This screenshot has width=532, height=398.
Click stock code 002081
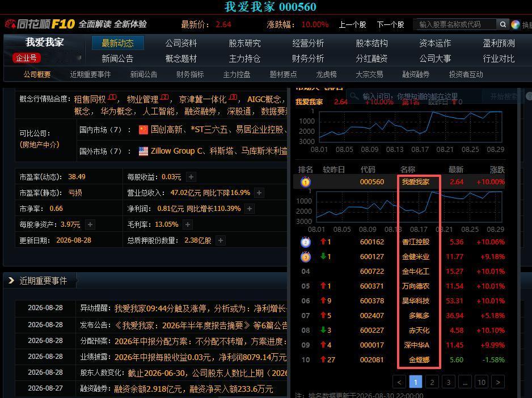[372, 359]
